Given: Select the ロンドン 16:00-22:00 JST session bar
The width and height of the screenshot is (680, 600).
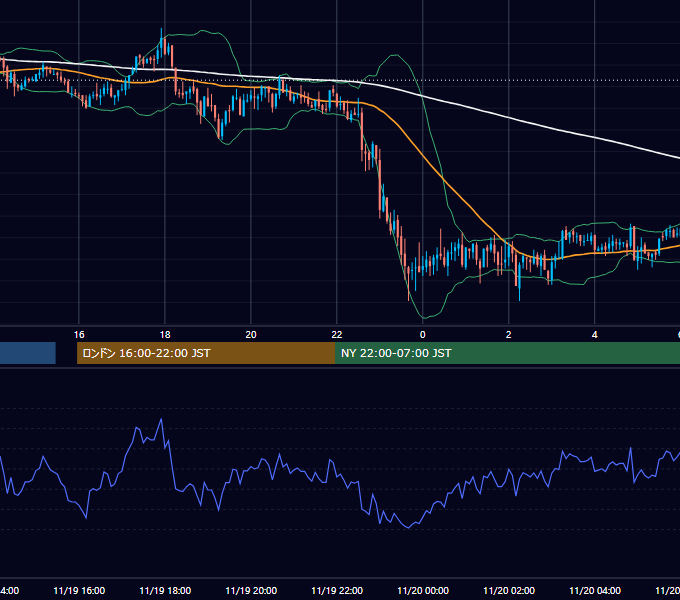Looking at the screenshot, I should click(x=206, y=353).
